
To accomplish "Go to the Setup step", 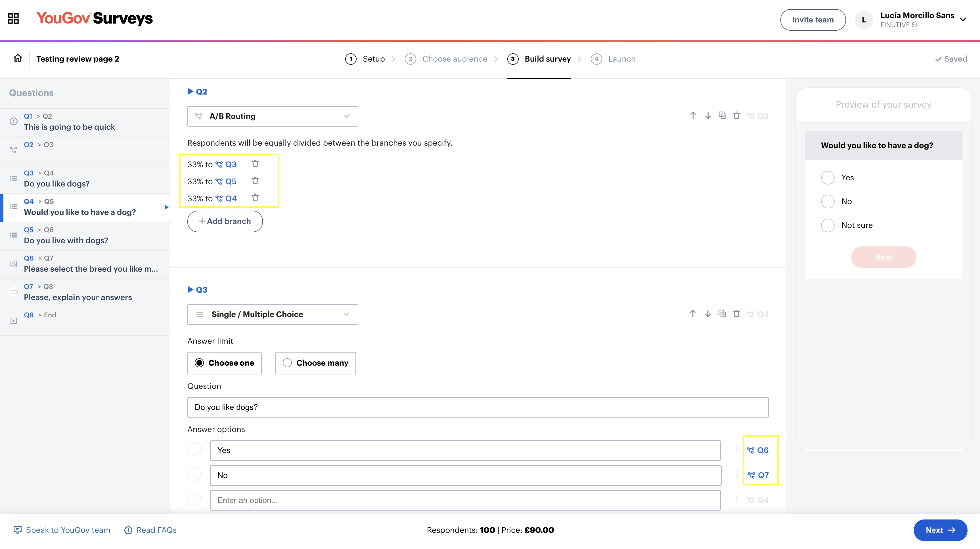I will click(x=365, y=59).
